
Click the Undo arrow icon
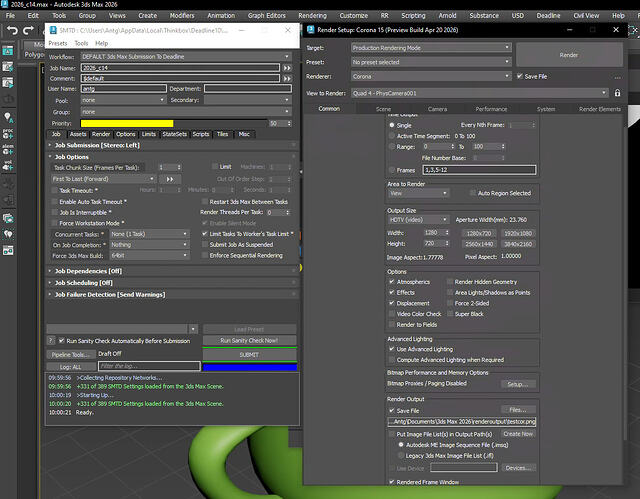12,31
